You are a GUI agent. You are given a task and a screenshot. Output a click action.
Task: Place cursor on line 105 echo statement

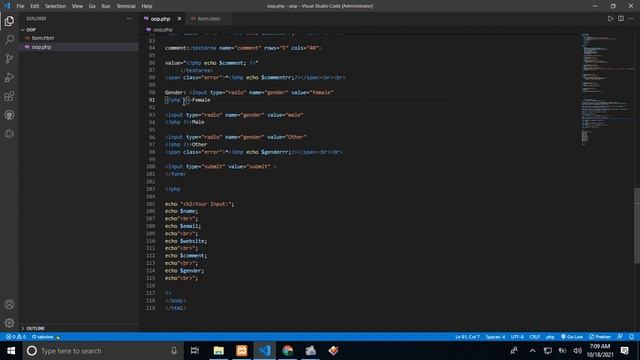[x=200, y=204]
